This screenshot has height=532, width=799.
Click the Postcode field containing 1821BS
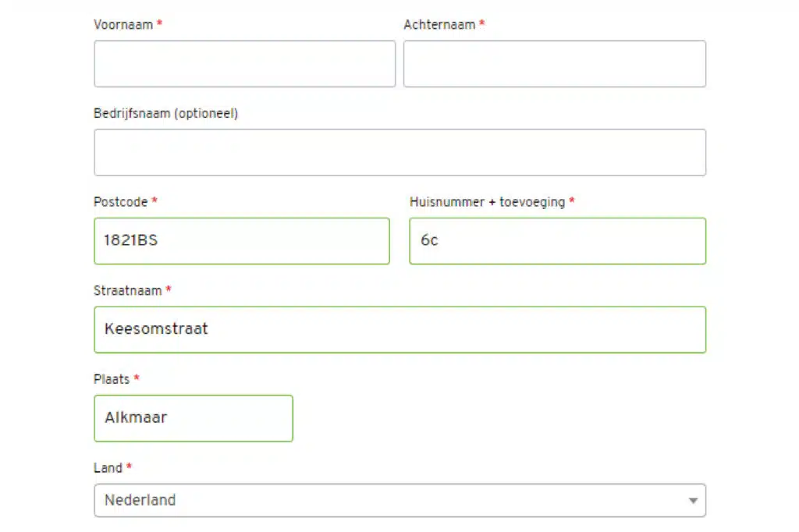(x=241, y=241)
